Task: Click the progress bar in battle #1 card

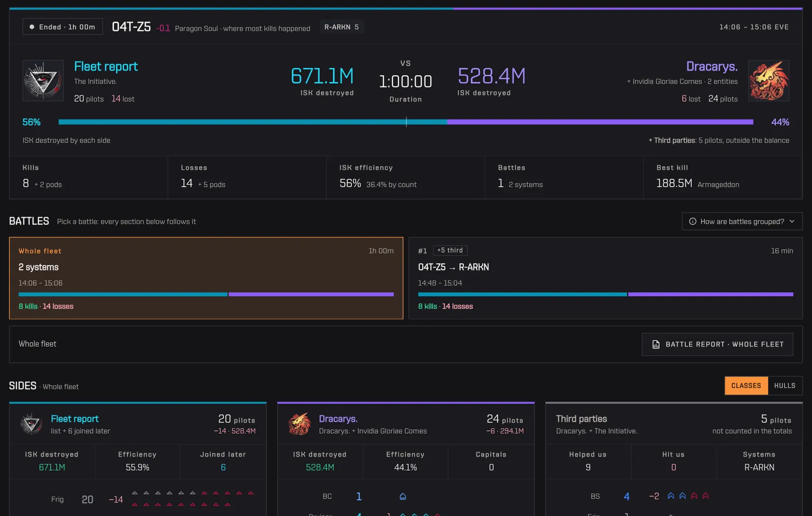Action: 605,294
